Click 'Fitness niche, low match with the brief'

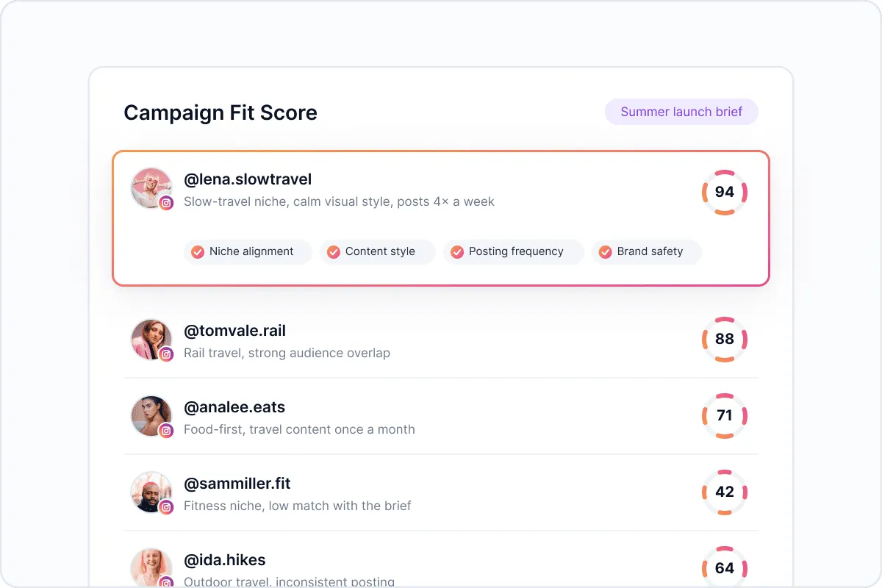pyautogui.click(x=298, y=506)
